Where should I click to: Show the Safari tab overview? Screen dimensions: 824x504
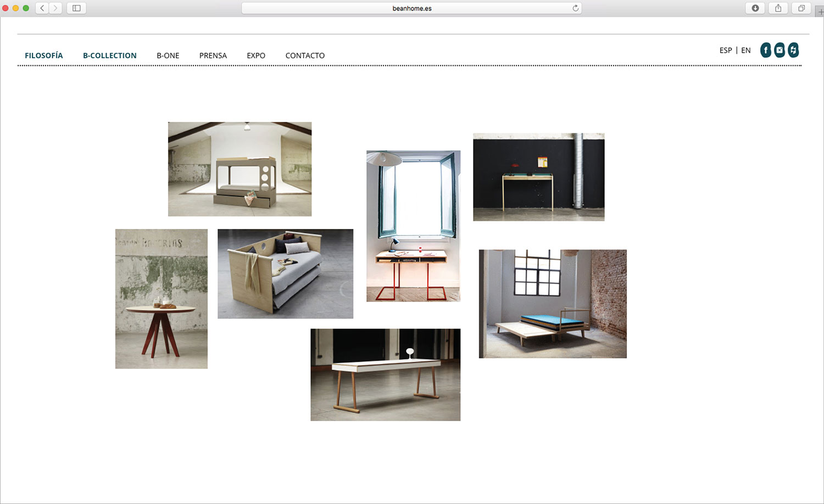coord(801,8)
